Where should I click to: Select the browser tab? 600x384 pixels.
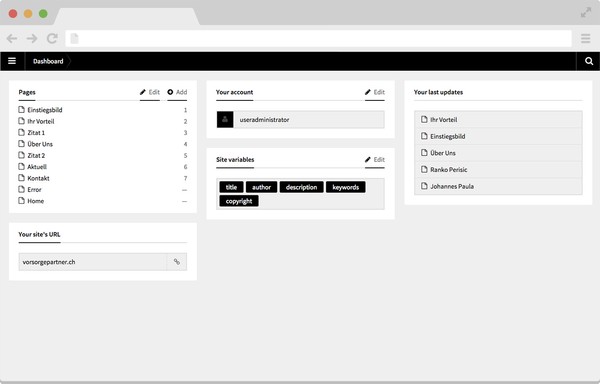pyautogui.click(x=127, y=16)
